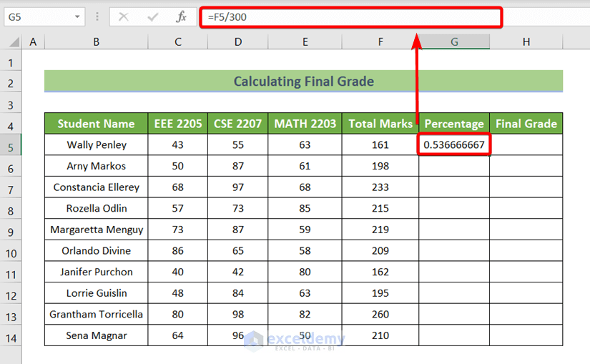Select the Grantham Torricella cell
Screen dimensions: 590x364
coord(97,314)
